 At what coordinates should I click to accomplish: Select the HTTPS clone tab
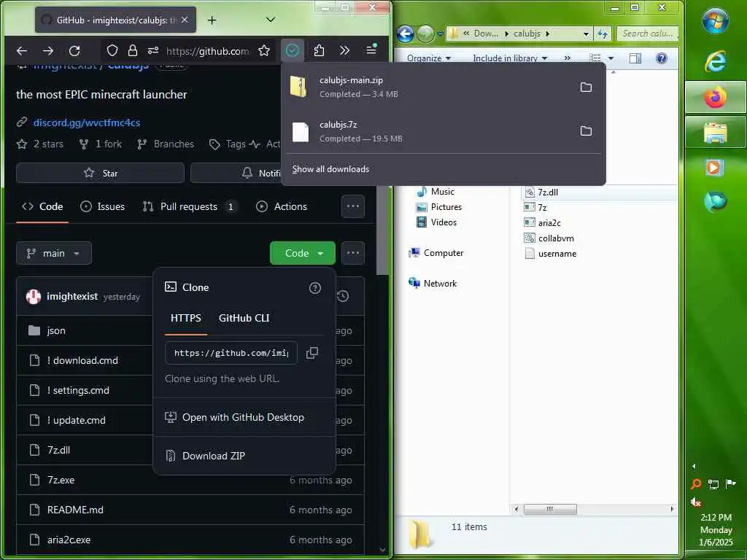point(186,318)
